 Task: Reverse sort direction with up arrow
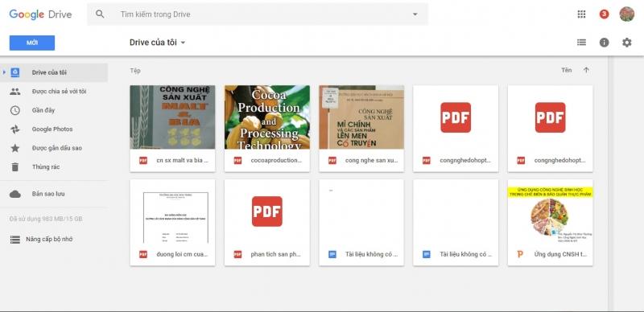coord(586,70)
